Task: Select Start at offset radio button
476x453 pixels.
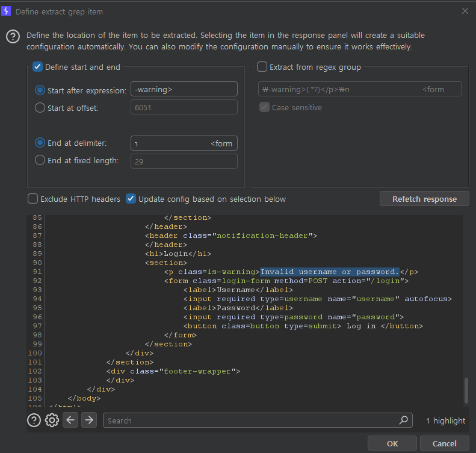Action: [x=40, y=108]
